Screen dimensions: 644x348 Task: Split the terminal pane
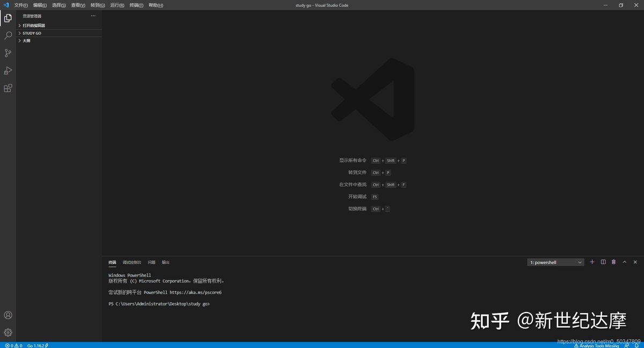coord(603,262)
